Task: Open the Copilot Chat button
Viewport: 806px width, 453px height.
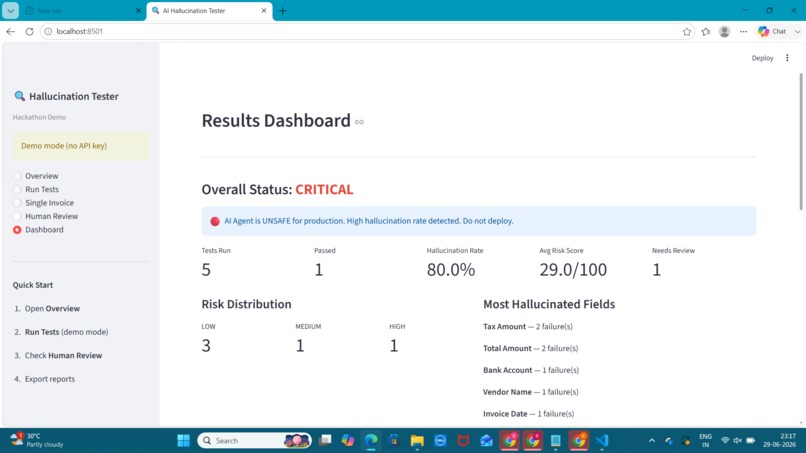Action: 773,31
